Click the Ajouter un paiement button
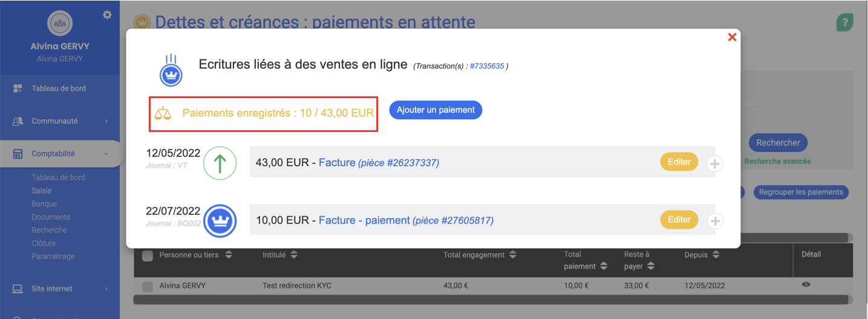This screenshot has width=868, height=319. click(436, 110)
